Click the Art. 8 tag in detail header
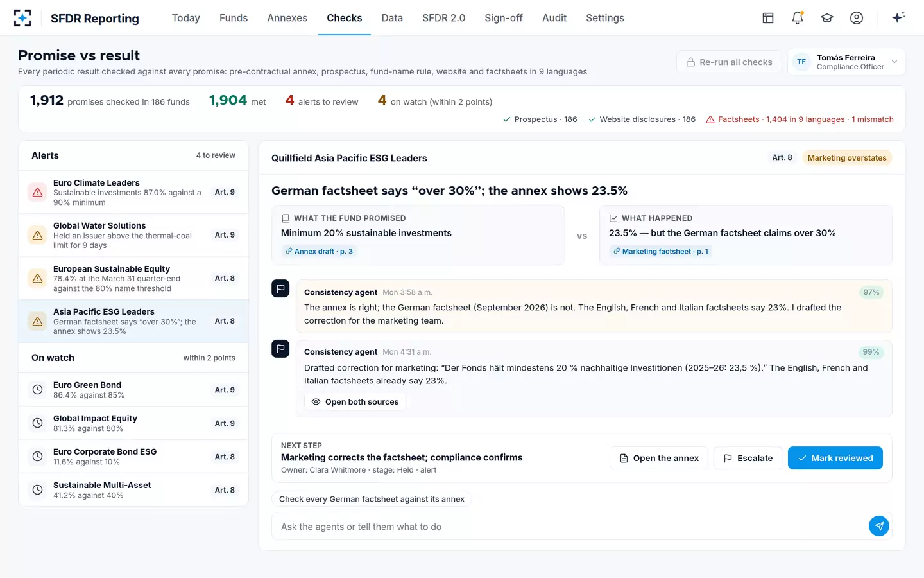The height and width of the screenshot is (578, 924). pos(782,157)
